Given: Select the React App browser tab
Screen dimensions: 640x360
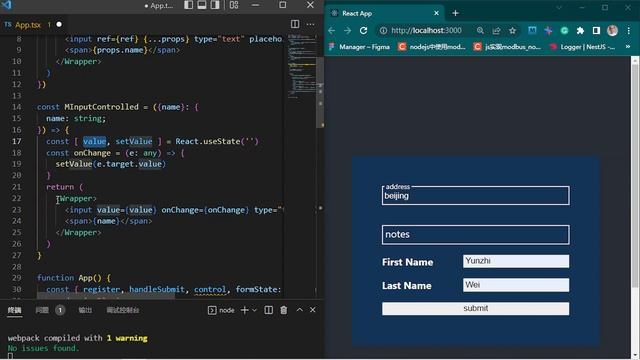Looking at the screenshot, I should (384, 13).
